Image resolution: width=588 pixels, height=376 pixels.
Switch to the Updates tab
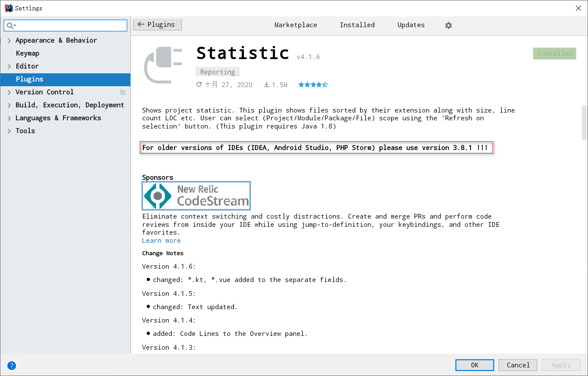pos(411,25)
